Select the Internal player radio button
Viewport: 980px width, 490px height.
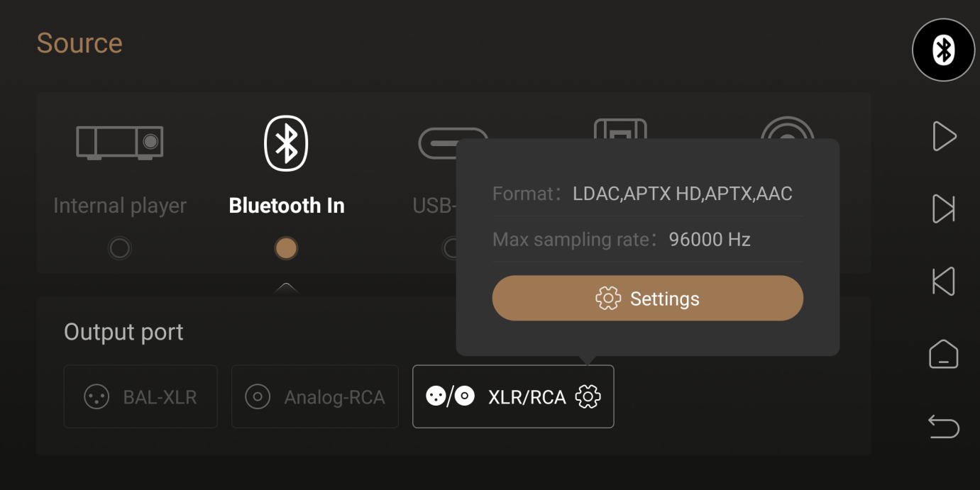(x=119, y=248)
